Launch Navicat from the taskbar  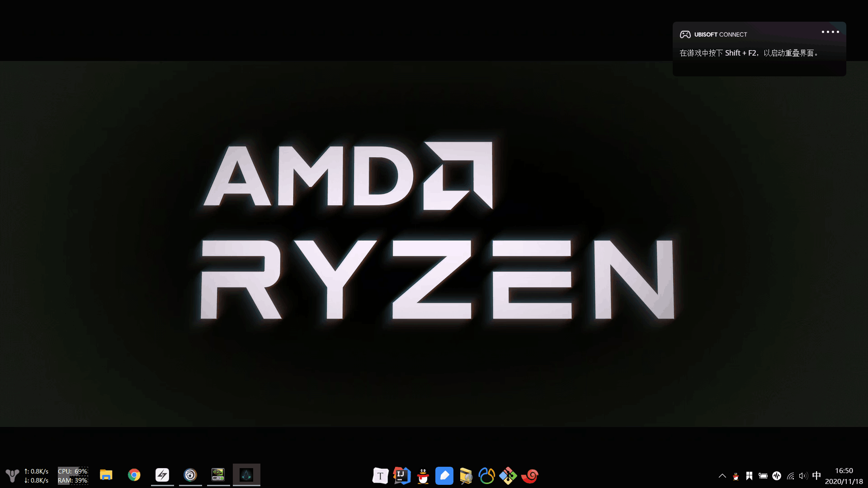click(487, 476)
